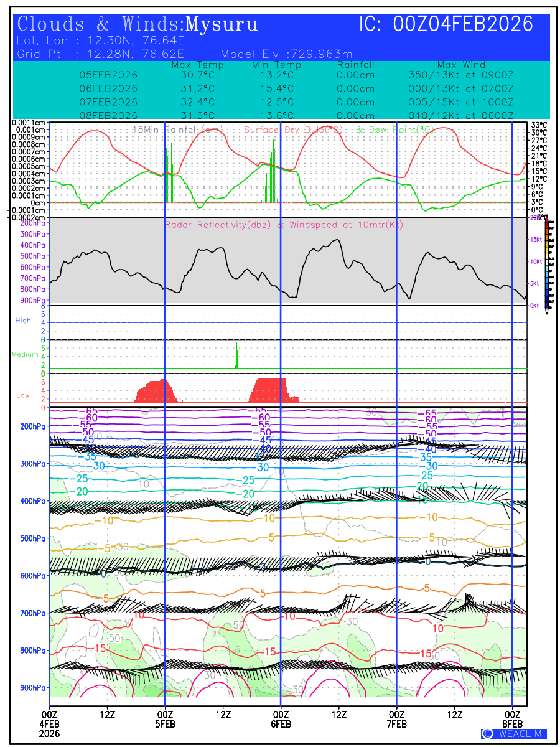Select the Medium cloud panel label

coord(25,354)
